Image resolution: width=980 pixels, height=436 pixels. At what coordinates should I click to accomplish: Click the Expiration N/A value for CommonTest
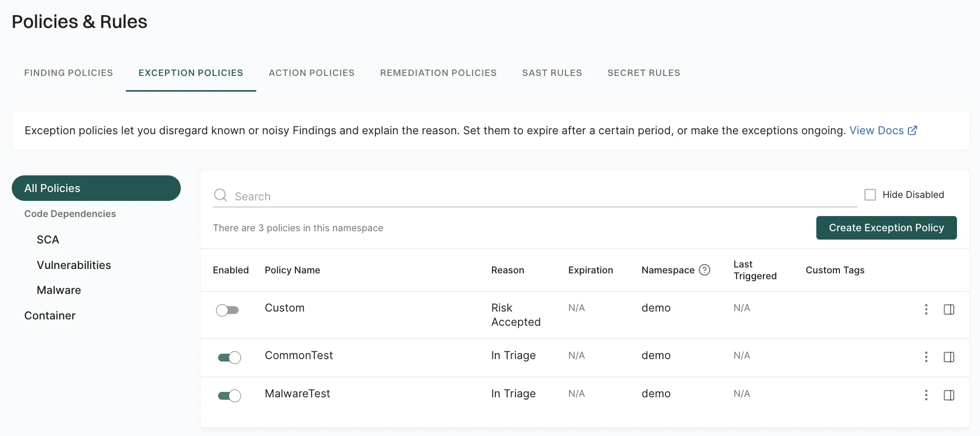pos(576,355)
